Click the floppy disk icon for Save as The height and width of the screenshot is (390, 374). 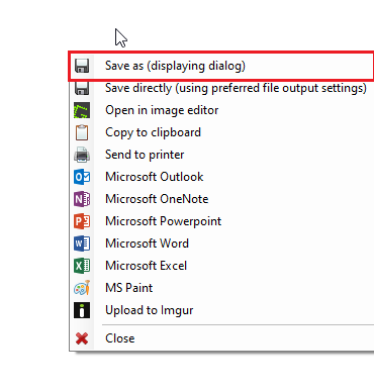tap(82, 66)
